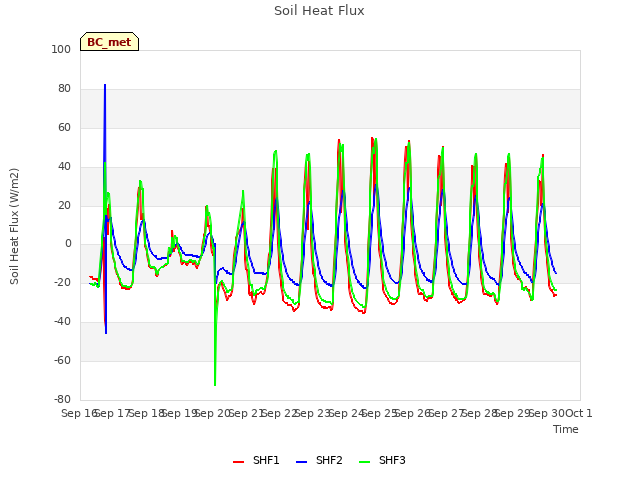Click the 100 y-axis tick label
Screen dimensions: 640x480
pos(61,49)
